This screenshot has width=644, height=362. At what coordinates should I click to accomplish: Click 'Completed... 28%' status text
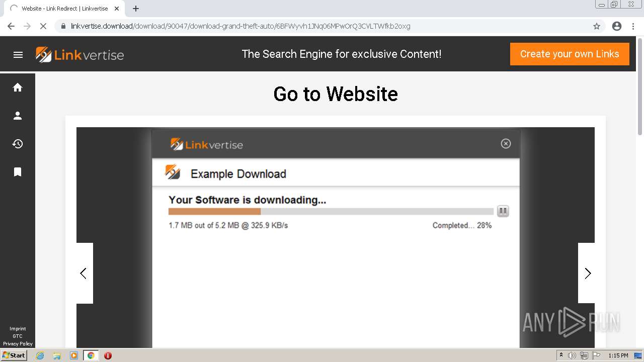462,225
